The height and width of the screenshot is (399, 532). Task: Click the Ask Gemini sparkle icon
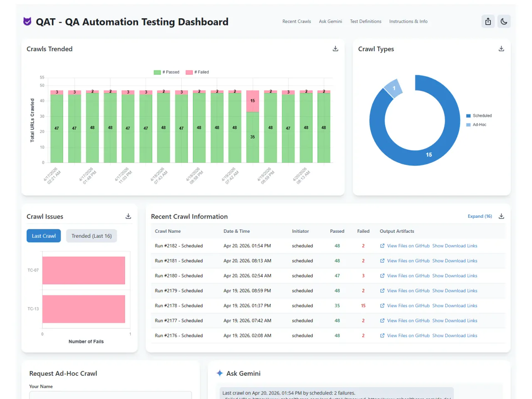(x=219, y=373)
